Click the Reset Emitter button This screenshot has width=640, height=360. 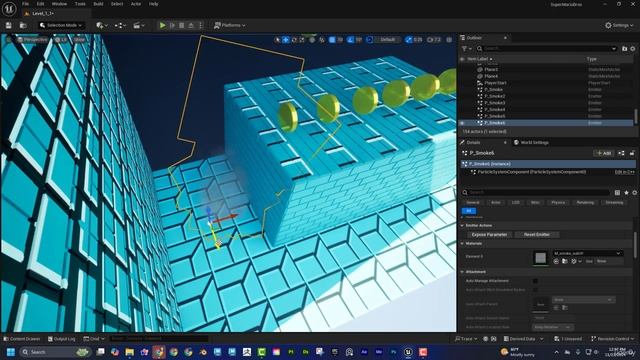[x=537, y=235]
